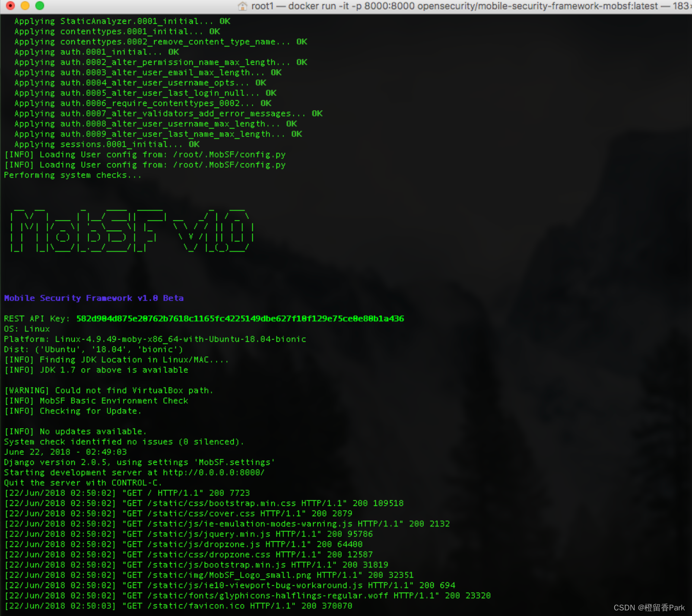Click 'Applying auth.0002_alter_permission_name_max_length' line
The width and height of the screenshot is (692, 616).
[x=161, y=62]
